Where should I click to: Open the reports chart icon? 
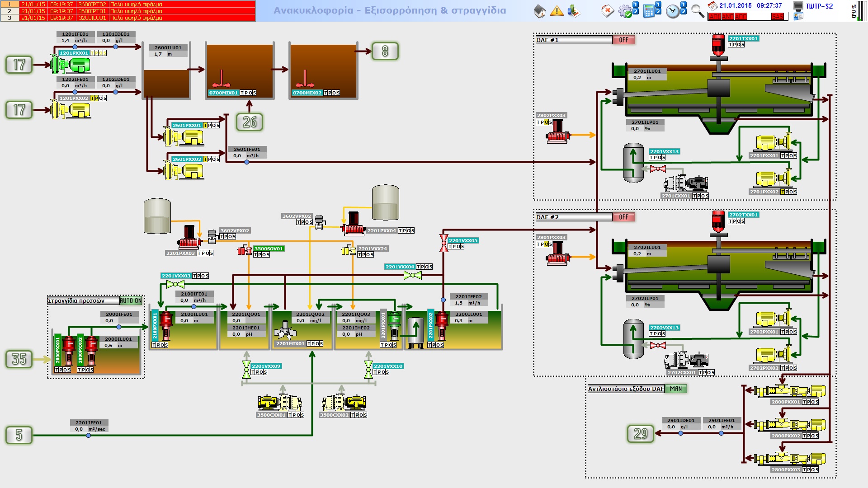pyautogui.click(x=574, y=11)
